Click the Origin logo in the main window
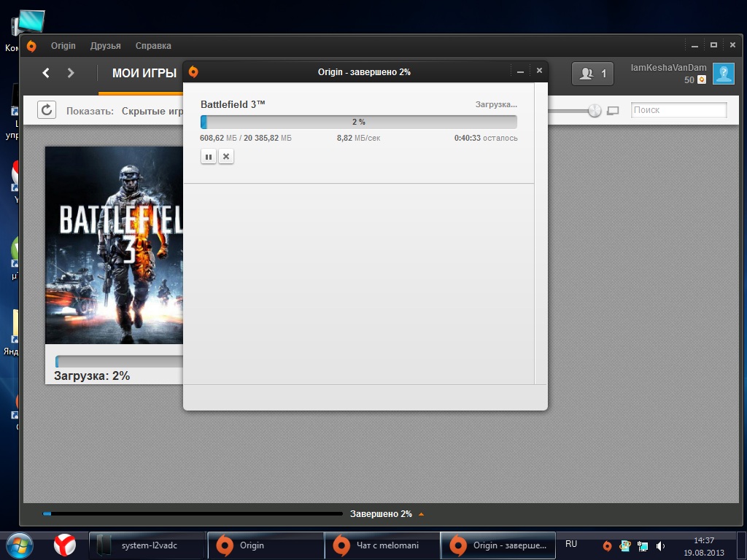This screenshot has width=747, height=560. click(x=31, y=46)
